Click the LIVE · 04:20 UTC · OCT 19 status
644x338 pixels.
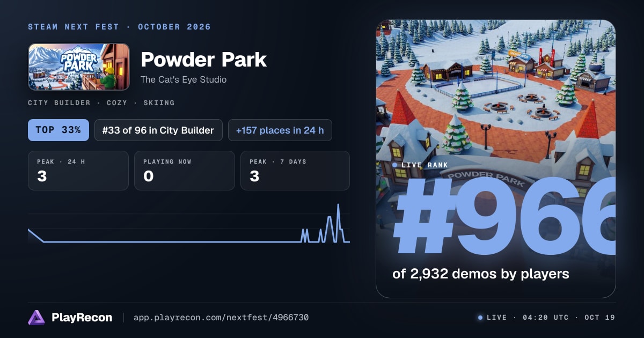(x=546, y=318)
